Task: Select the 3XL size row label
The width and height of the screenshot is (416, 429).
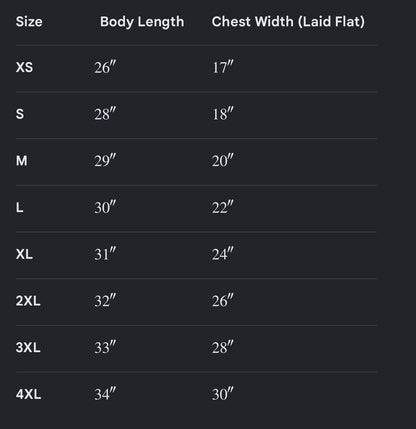Action: point(28,348)
